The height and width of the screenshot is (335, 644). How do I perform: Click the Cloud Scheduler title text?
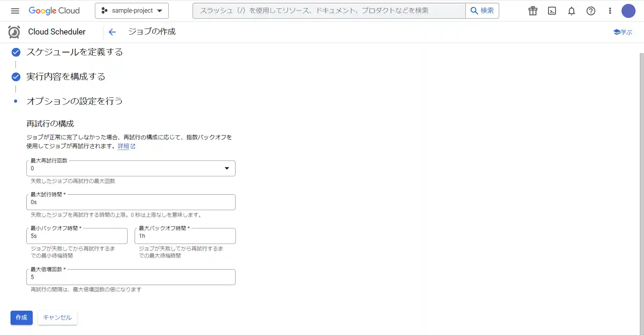tap(57, 32)
